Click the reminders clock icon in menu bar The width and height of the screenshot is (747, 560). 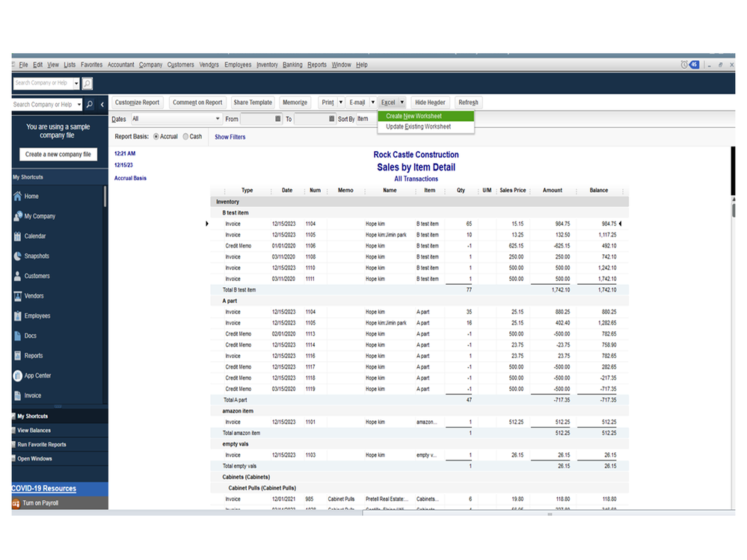click(684, 65)
